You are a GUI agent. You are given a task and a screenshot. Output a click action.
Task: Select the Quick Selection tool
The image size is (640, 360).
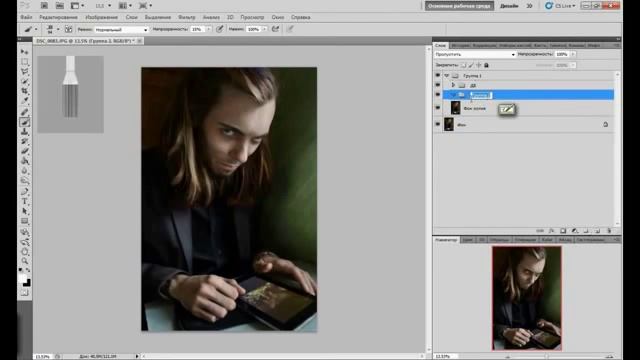(25, 82)
